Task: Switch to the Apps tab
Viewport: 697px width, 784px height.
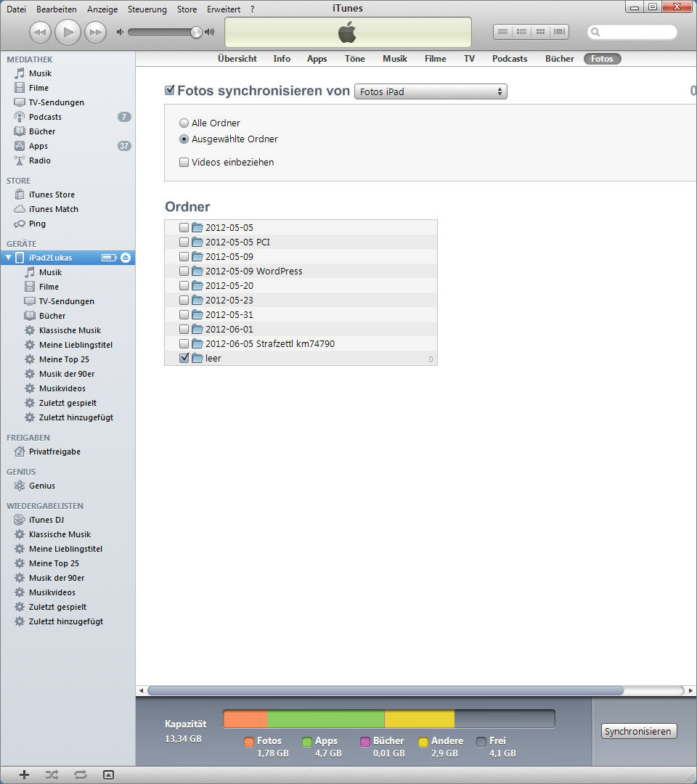Action: tap(317, 59)
